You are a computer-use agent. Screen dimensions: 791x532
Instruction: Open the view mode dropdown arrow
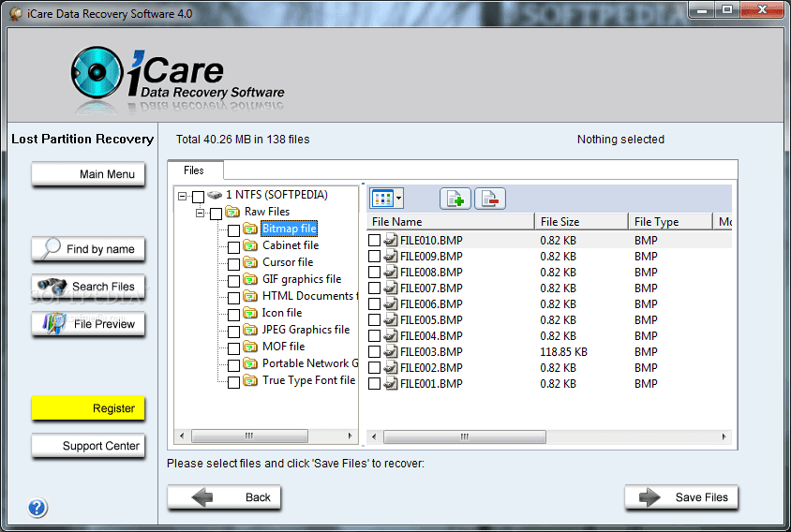(398, 199)
